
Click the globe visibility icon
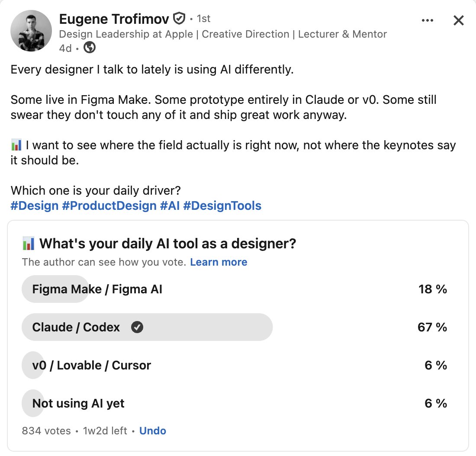tap(90, 48)
